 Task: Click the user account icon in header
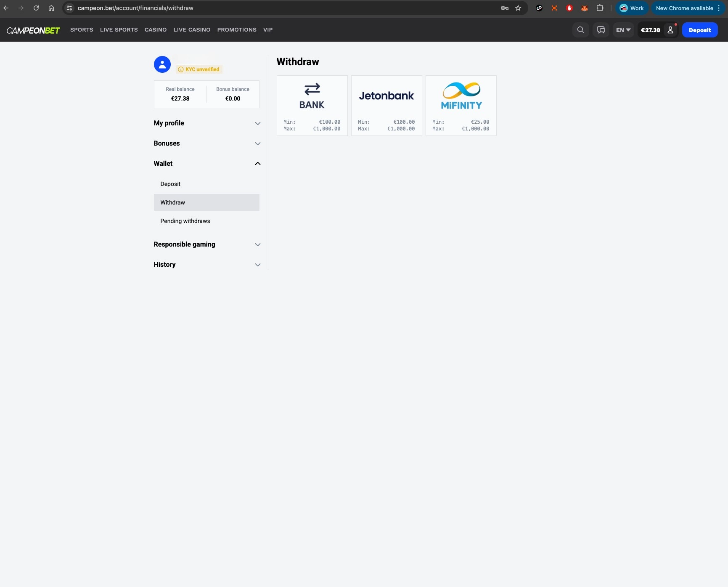pyautogui.click(x=670, y=30)
